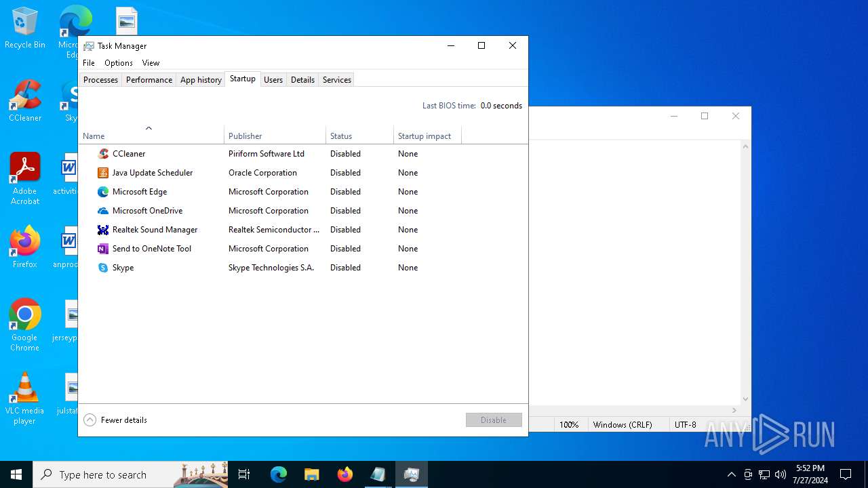Show hidden system tray icons
868x488 pixels.
point(731,474)
